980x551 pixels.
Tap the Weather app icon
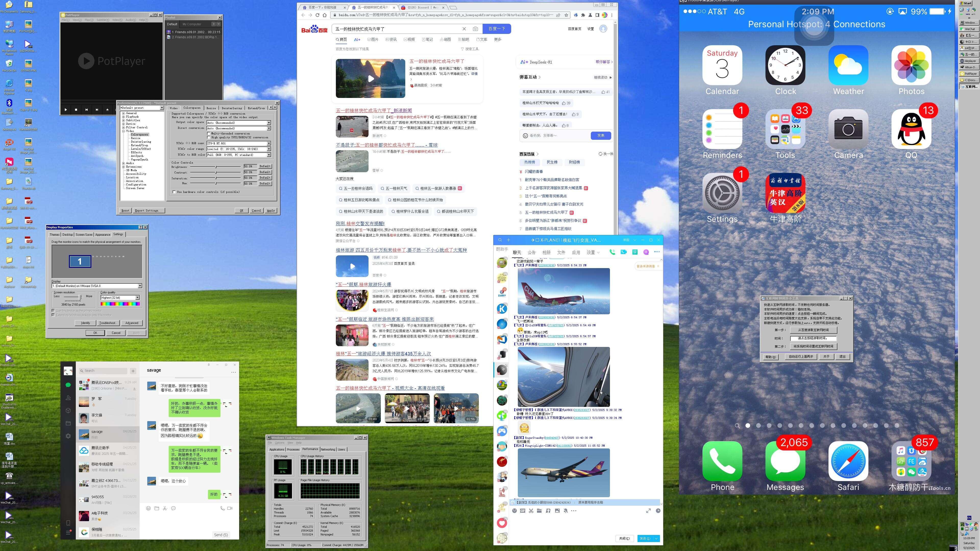(x=848, y=65)
